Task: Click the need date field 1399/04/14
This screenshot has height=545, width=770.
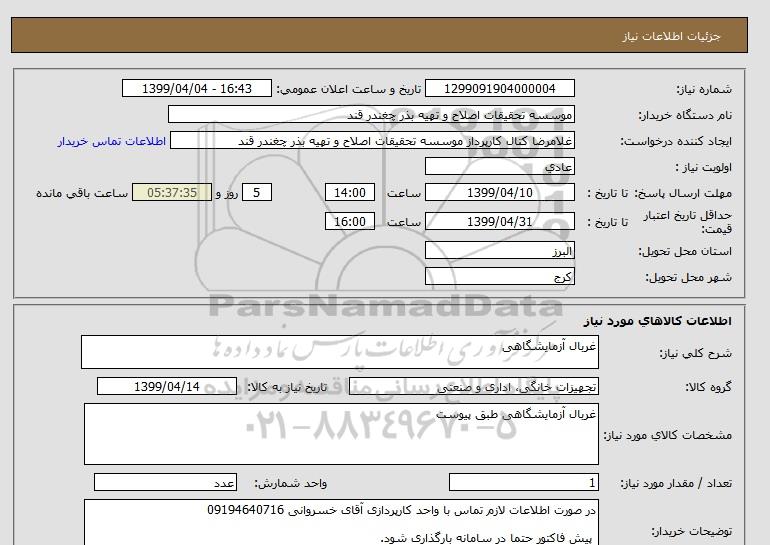Action: 167,386
